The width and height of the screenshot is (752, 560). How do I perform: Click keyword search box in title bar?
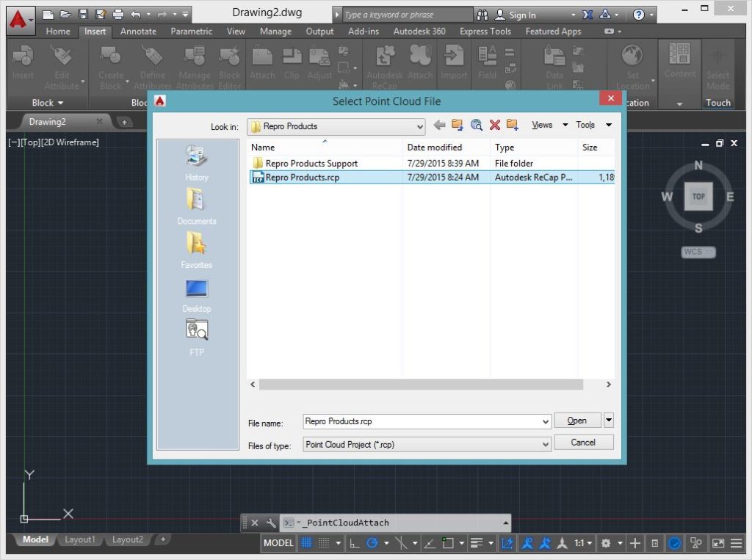(x=407, y=15)
